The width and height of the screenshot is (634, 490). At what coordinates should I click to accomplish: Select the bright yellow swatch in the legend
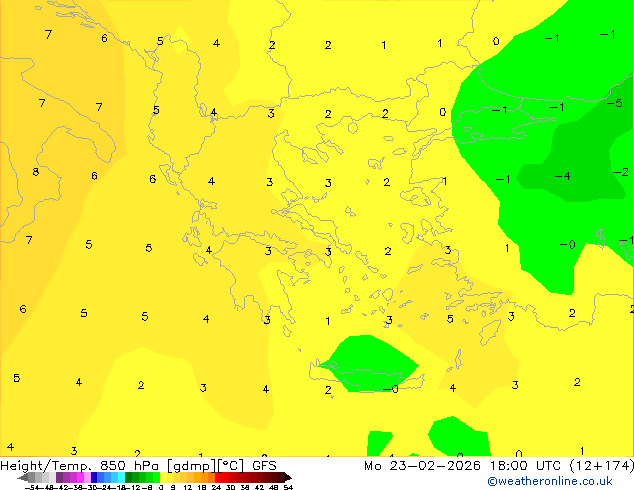tap(163, 477)
